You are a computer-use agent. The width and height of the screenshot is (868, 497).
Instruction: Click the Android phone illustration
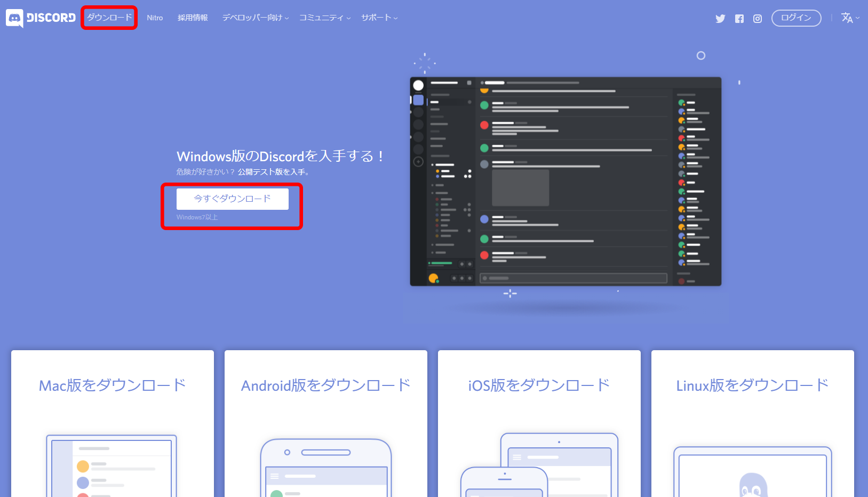[326, 468]
